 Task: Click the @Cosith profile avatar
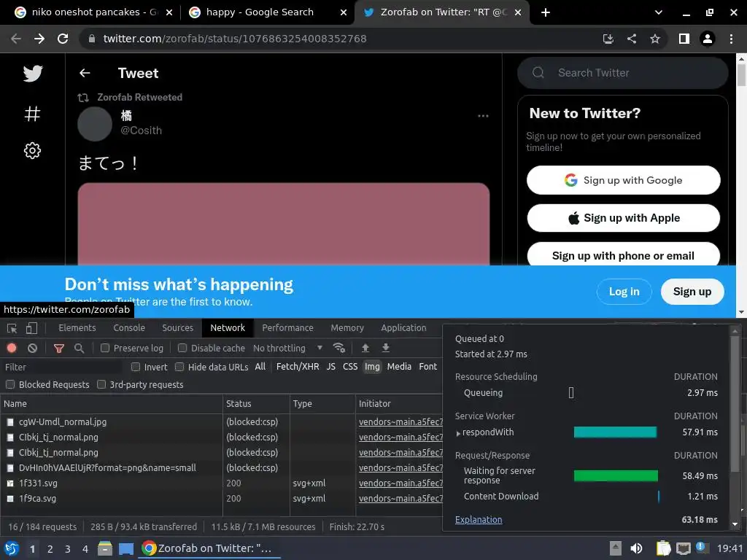95,124
